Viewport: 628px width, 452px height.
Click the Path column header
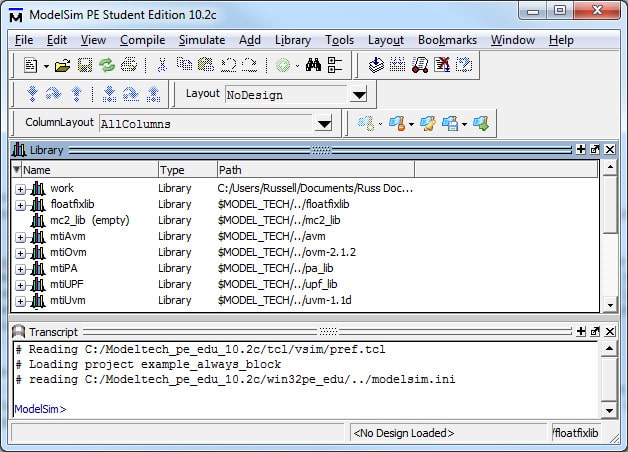[316, 170]
